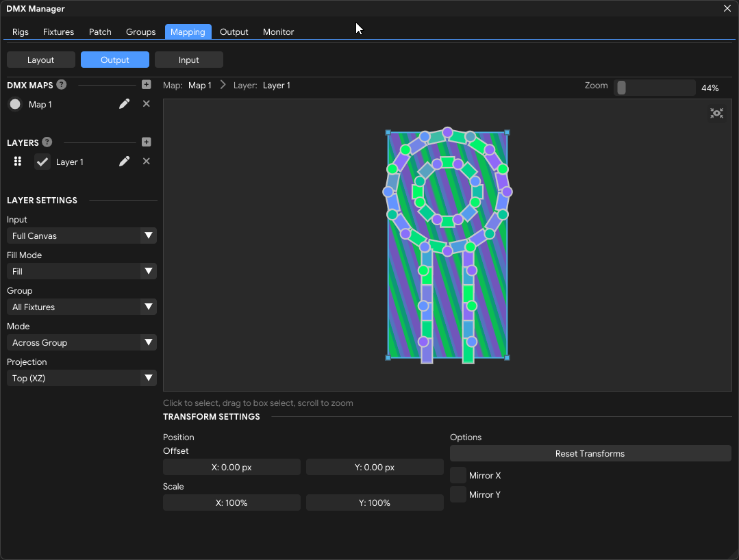Screen dimensions: 739x560
Task: Select top-left canvas corner handle
Action: tap(388, 133)
